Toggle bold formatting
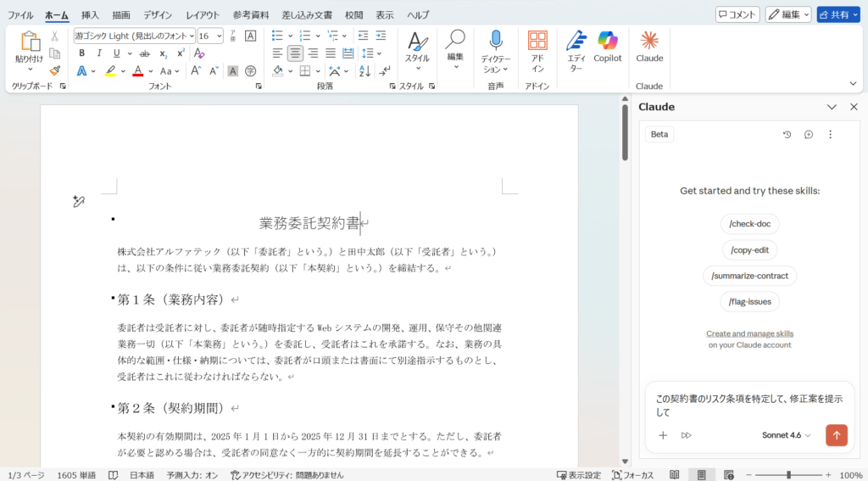This screenshot has width=868, height=481. tap(82, 53)
